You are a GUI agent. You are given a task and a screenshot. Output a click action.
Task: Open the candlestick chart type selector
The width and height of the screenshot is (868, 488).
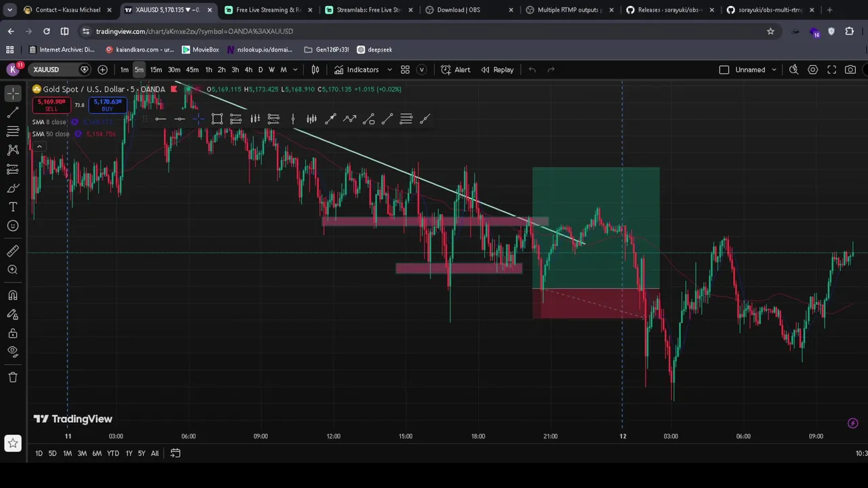click(x=315, y=70)
